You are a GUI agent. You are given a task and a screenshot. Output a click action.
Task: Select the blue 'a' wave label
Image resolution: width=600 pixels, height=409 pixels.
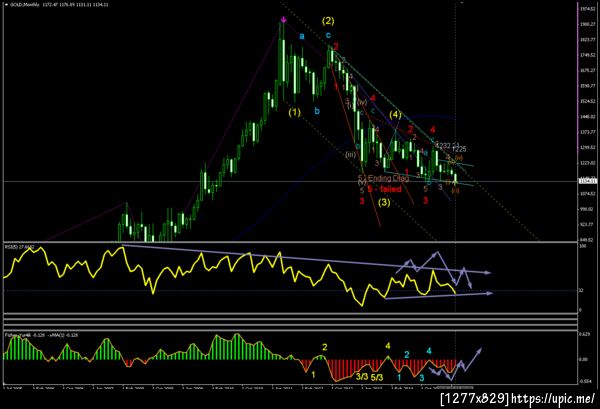point(302,36)
